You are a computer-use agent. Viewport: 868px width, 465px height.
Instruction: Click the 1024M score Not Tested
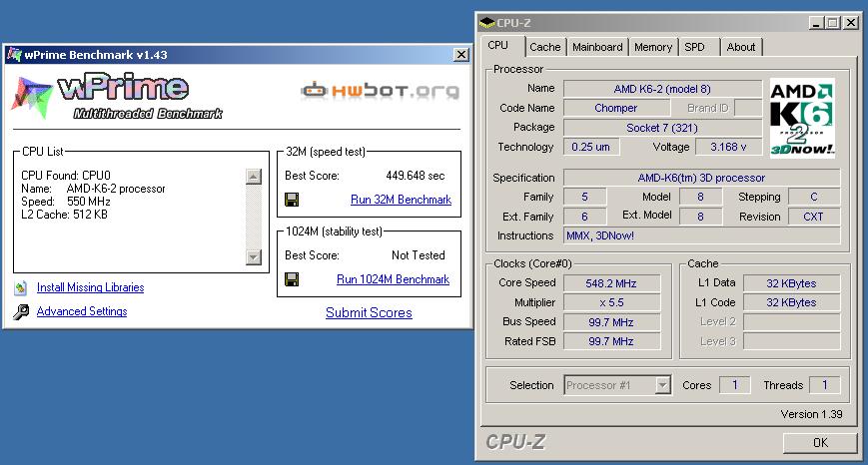418,254
